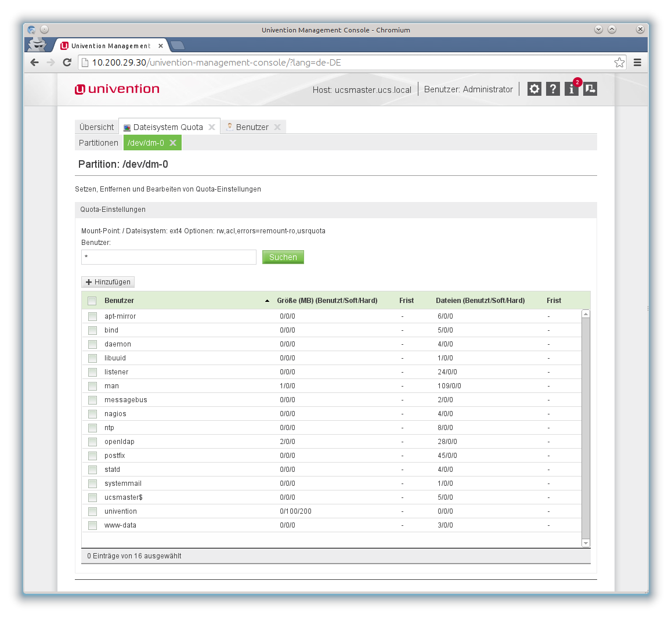Close the Benutzer module tab

[x=277, y=127]
